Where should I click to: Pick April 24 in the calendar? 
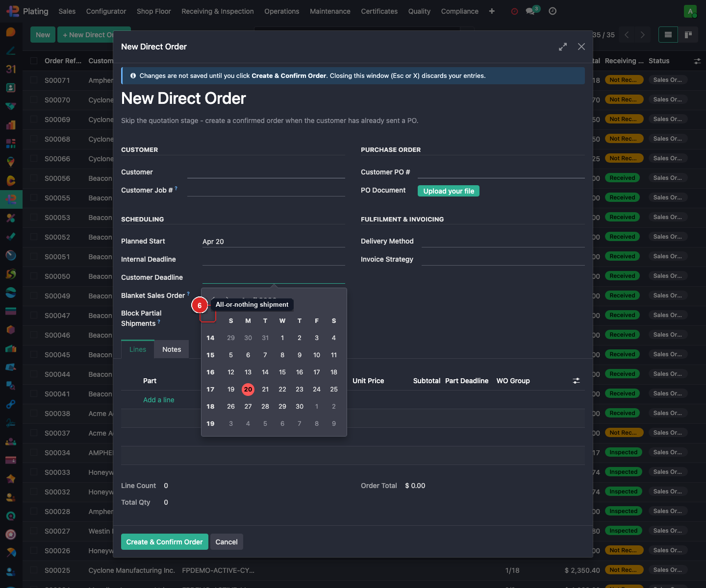317,389
